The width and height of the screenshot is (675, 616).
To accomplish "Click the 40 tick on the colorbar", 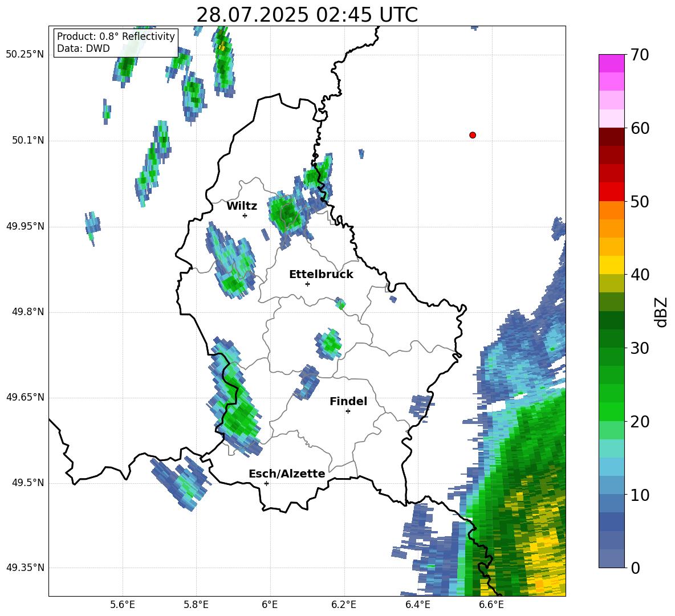I will pos(639,275).
